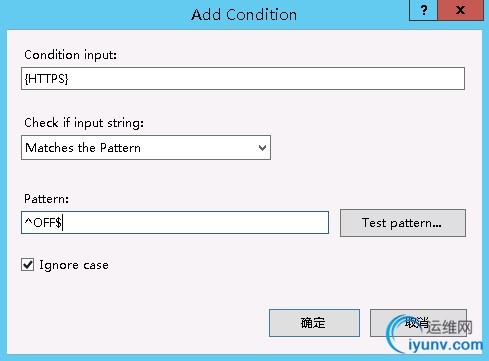The height and width of the screenshot is (361, 489).
Task: Click empty area right of condition input text
Action: (x=267, y=79)
